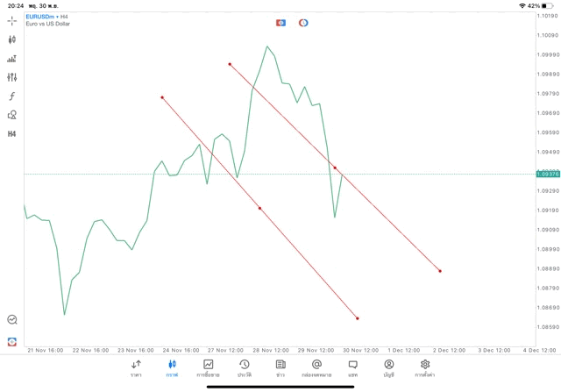The width and height of the screenshot is (561, 392).
Task: Tap the chart analysis icon at bottom-left
Action: tap(12, 320)
